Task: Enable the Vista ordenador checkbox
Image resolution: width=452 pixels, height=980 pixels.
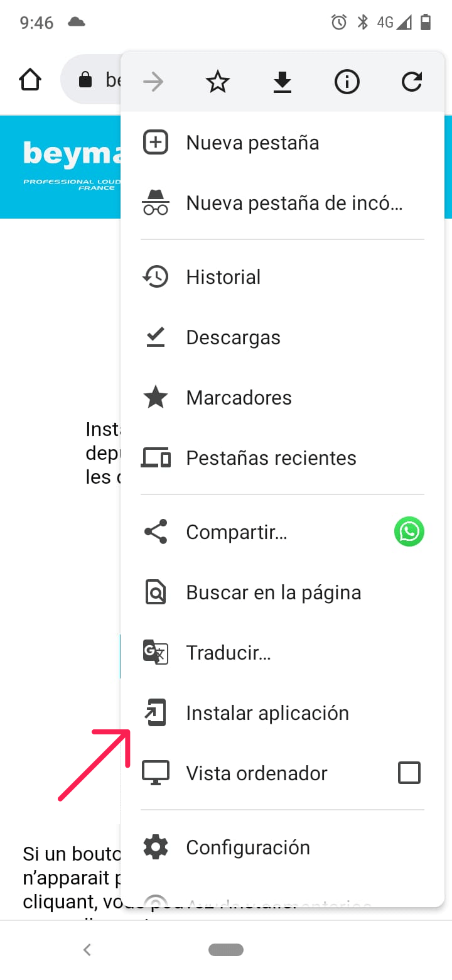Action: 409,773
